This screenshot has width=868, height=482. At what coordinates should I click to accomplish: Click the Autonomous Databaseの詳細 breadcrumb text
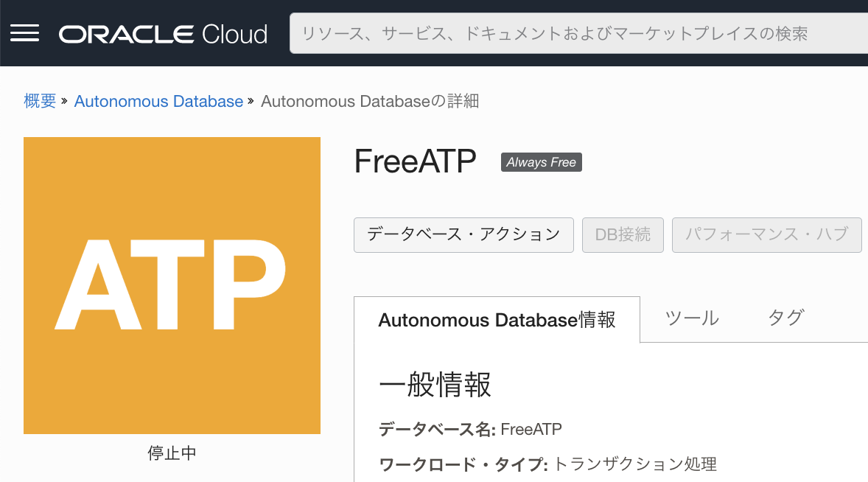pyautogui.click(x=370, y=101)
